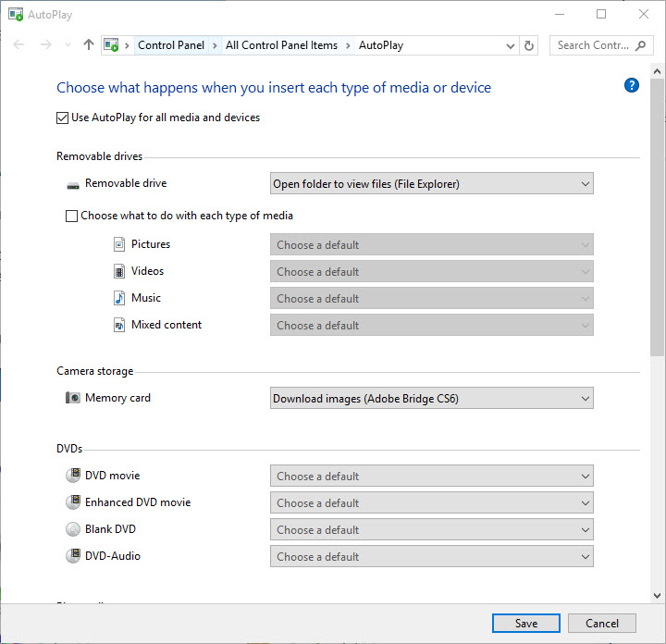Click the Refresh icon in address bar
The width and height of the screenshot is (666, 644).
pyautogui.click(x=529, y=45)
